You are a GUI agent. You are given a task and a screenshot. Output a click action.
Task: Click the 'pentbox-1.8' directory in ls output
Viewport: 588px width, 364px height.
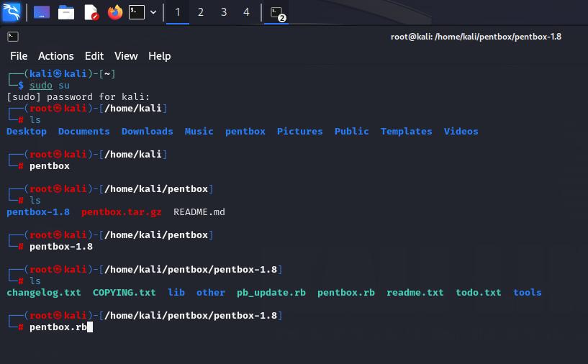click(38, 211)
